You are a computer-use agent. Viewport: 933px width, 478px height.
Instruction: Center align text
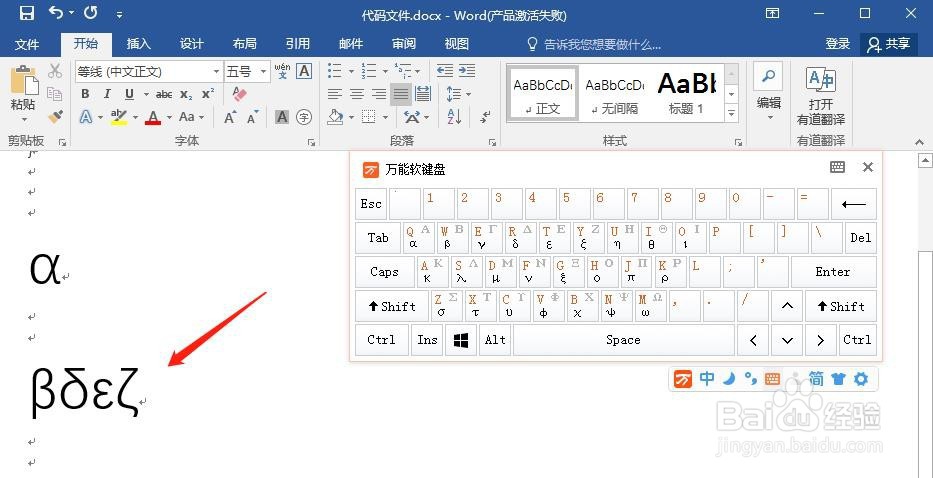pyautogui.click(x=357, y=94)
